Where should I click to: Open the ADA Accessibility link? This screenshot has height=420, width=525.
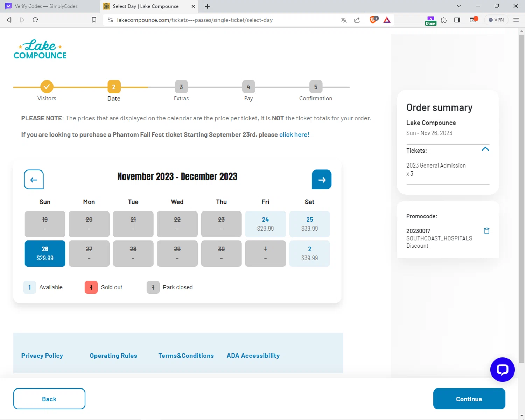click(x=253, y=356)
